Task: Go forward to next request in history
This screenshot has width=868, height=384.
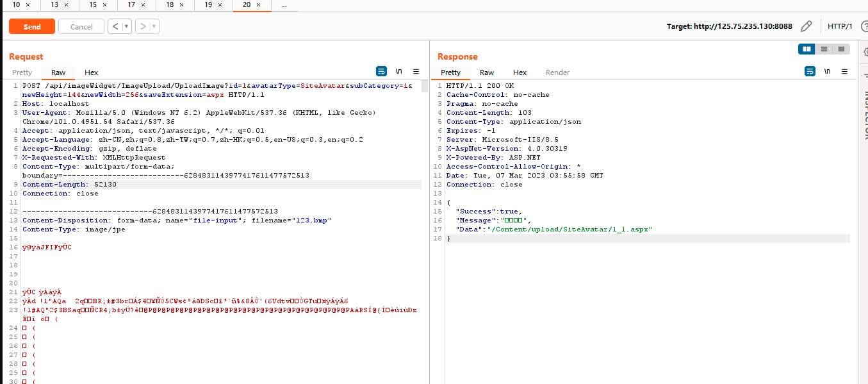Action: [x=143, y=27]
